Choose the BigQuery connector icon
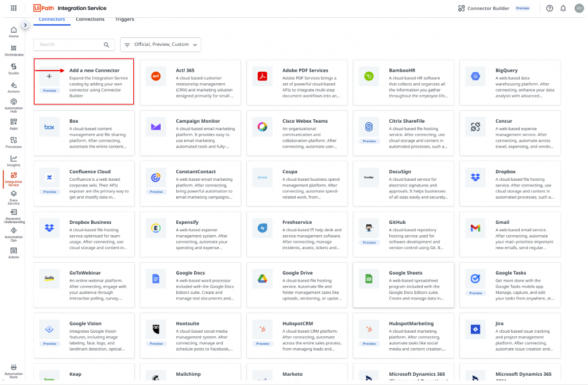Viewport: 588px width, 385px height. tap(475, 76)
